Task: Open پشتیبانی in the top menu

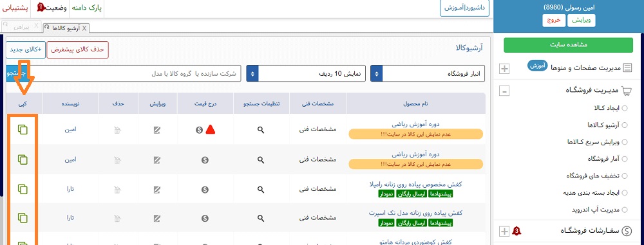Action: pos(15,7)
